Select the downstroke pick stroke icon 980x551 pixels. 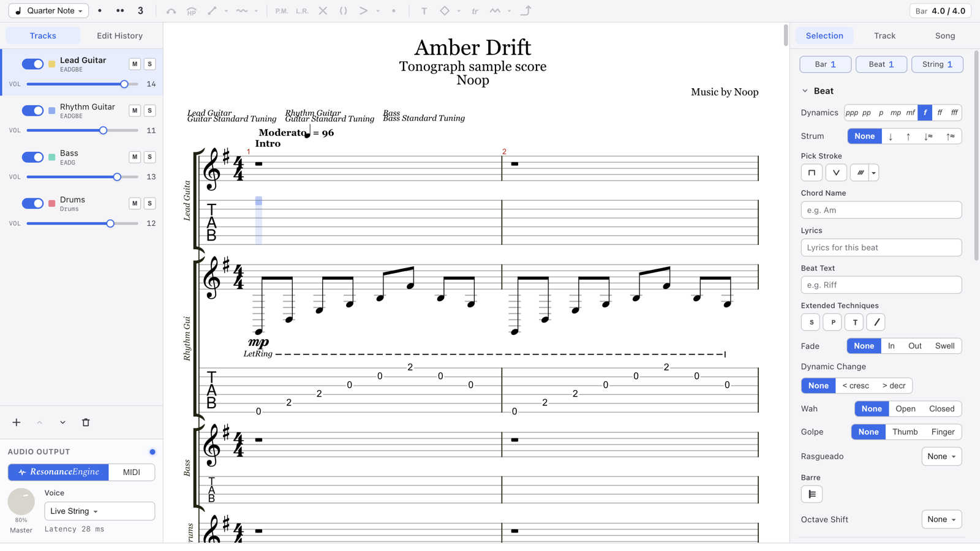click(812, 173)
